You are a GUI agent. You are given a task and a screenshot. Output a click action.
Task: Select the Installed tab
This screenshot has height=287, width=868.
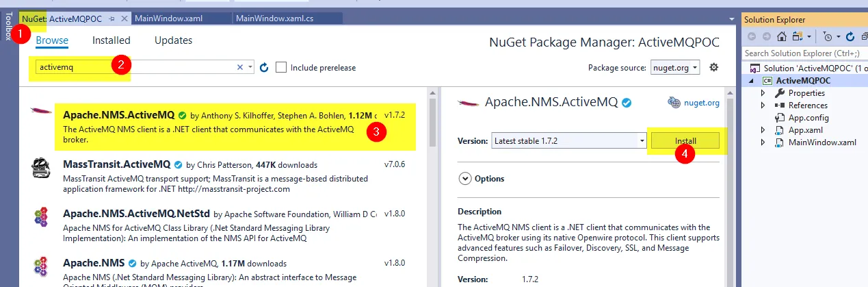pyautogui.click(x=111, y=40)
